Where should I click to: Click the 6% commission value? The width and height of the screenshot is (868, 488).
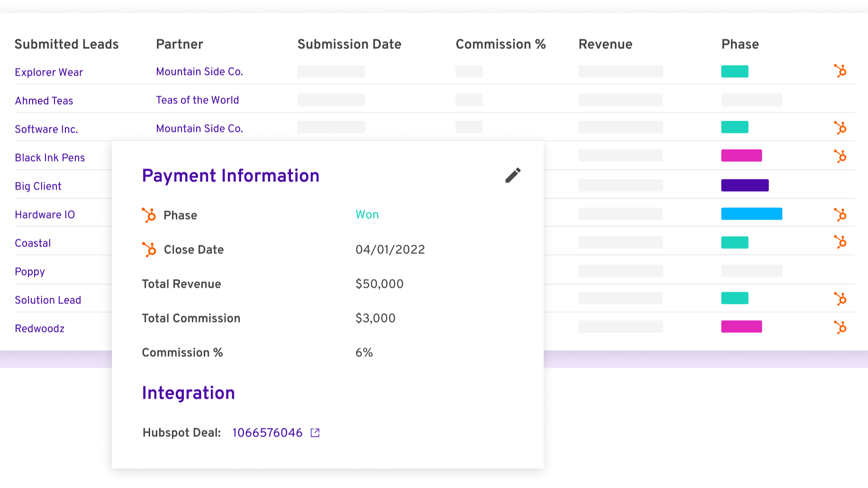click(364, 353)
